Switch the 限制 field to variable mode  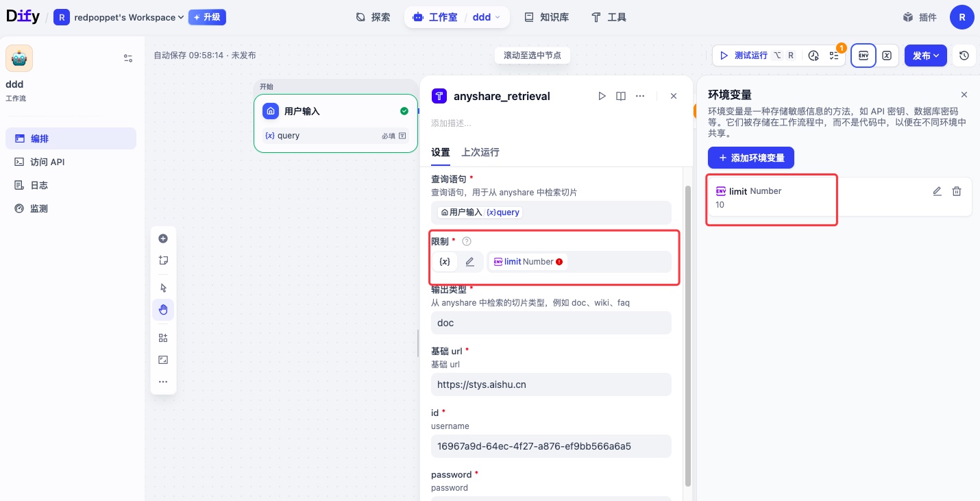coord(445,262)
